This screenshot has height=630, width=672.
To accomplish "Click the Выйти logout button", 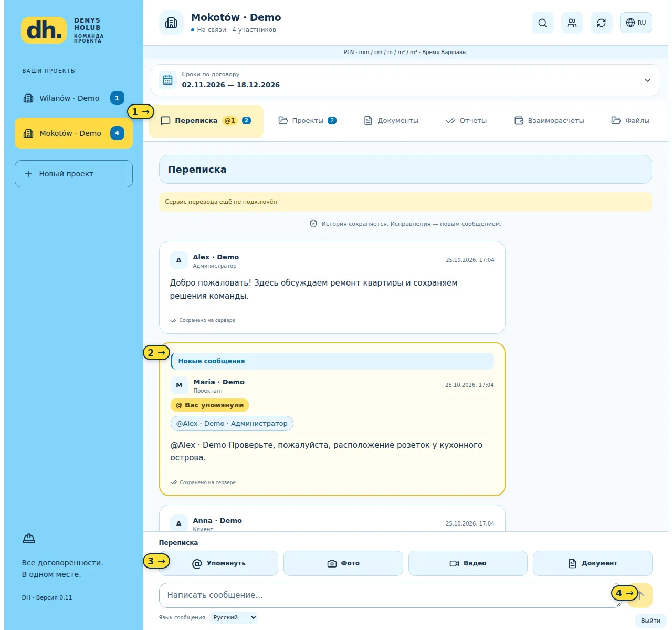I will tap(650, 621).
